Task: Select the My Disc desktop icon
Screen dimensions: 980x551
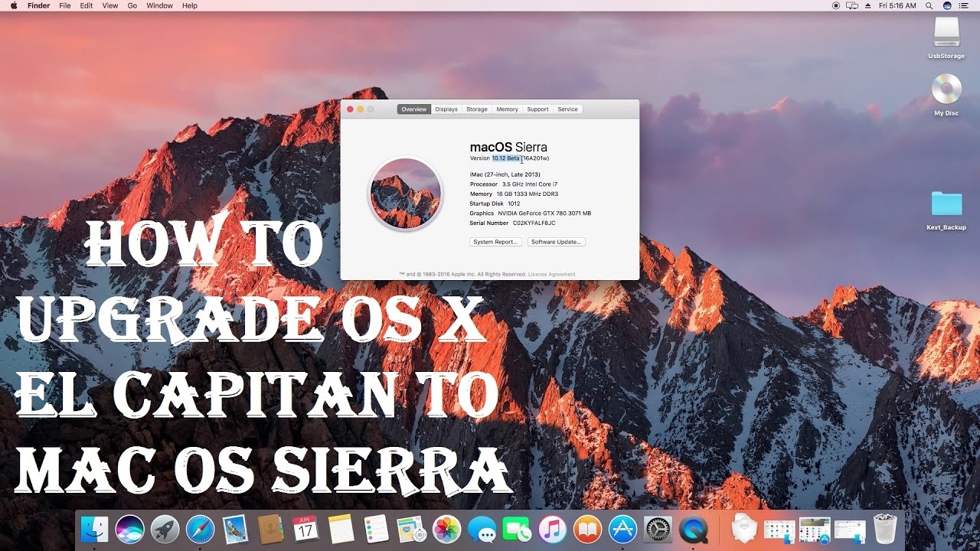Action: [x=946, y=95]
